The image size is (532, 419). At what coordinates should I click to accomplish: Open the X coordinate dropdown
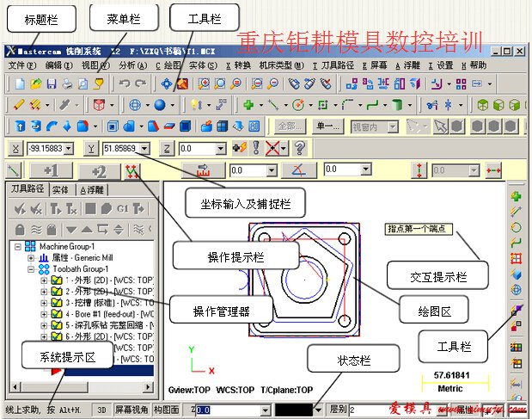point(69,148)
